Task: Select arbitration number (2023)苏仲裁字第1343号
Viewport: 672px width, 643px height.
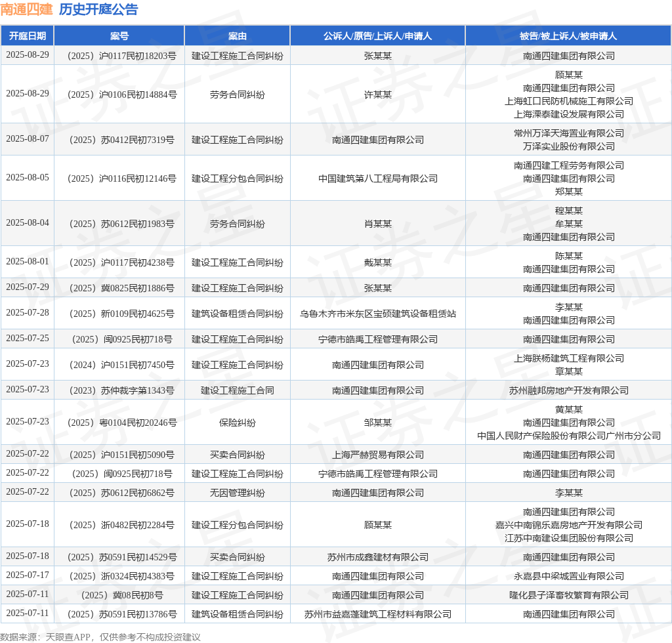Action: (121, 390)
